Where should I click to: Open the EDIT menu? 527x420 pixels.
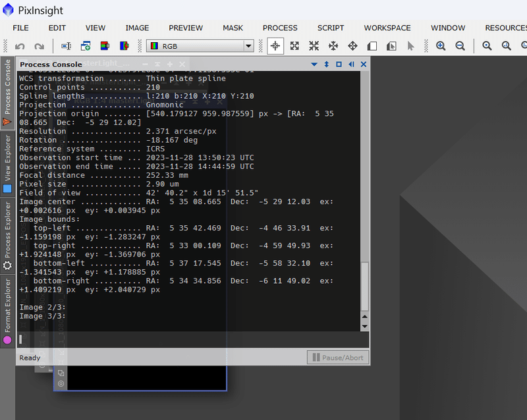[x=57, y=28]
